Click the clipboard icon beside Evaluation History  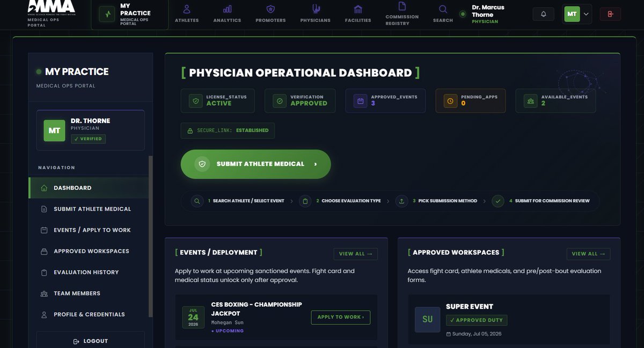pos(44,272)
